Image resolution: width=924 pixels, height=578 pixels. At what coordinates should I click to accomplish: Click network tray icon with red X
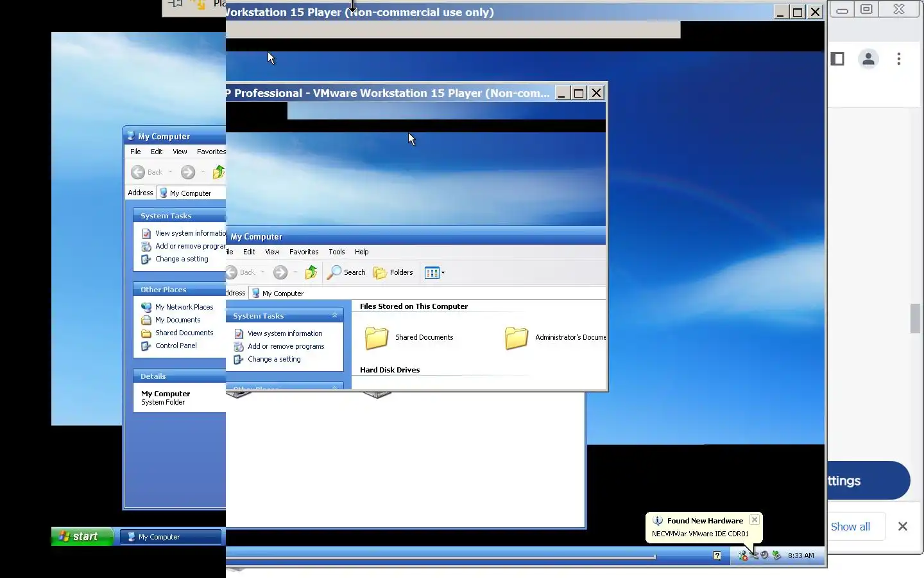[742, 556]
